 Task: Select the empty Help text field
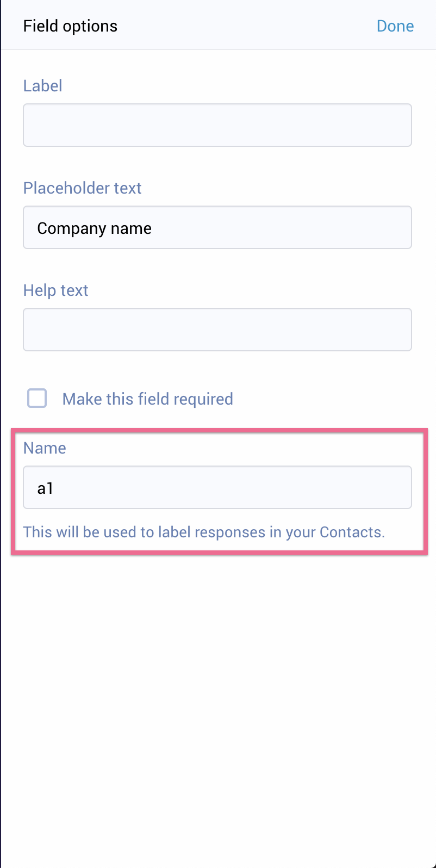pos(217,330)
